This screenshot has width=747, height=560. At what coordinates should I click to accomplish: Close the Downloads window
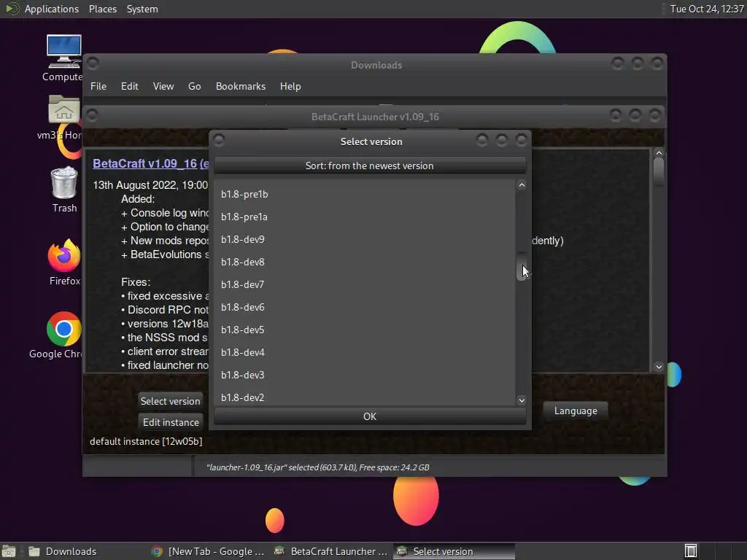tap(657, 63)
